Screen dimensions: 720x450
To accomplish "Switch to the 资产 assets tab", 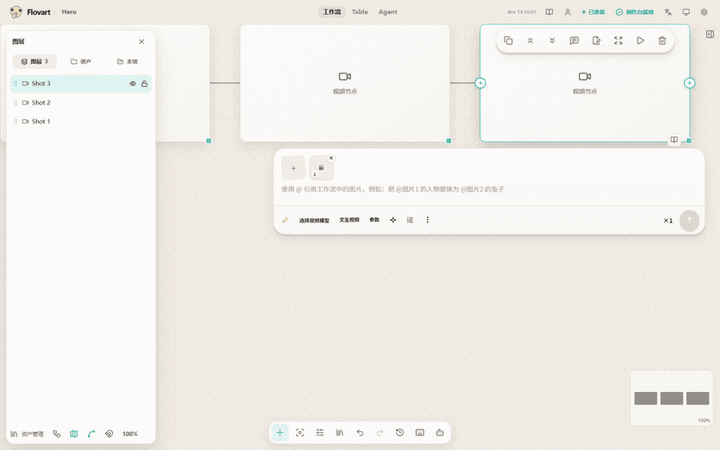I will [81, 62].
